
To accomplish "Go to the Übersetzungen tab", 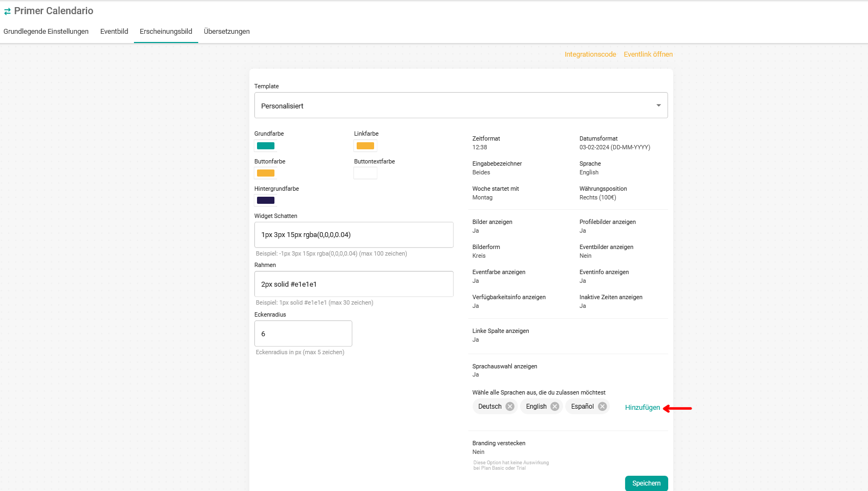I will click(x=227, y=32).
